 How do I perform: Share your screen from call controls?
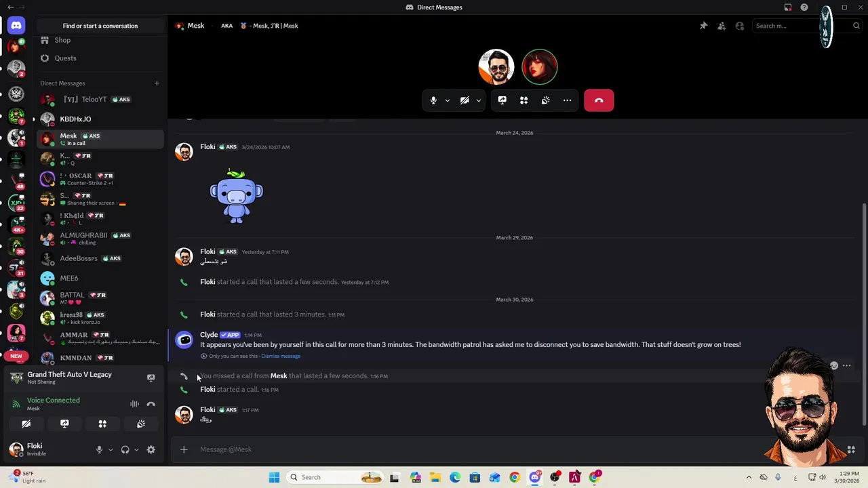tap(502, 100)
